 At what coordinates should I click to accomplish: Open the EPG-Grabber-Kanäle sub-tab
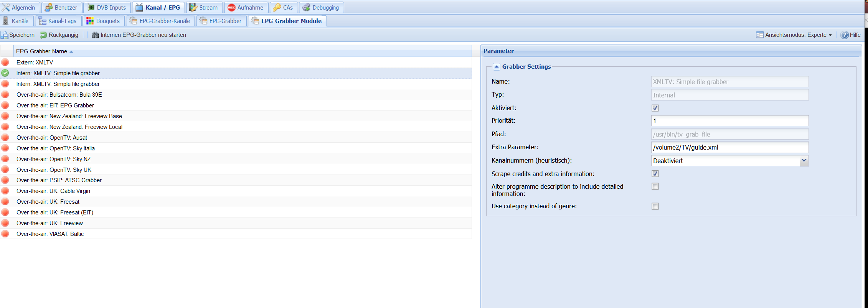160,21
